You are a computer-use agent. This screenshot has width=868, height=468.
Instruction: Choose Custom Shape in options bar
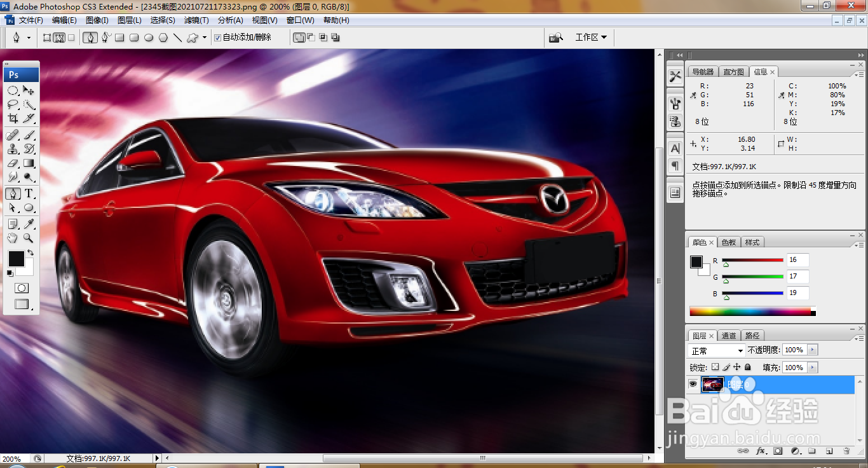[x=193, y=38]
